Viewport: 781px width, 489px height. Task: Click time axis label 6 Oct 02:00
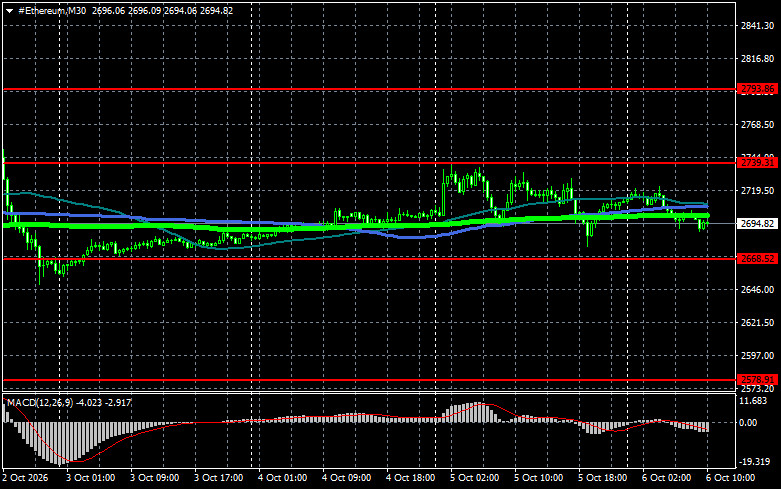point(666,478)
